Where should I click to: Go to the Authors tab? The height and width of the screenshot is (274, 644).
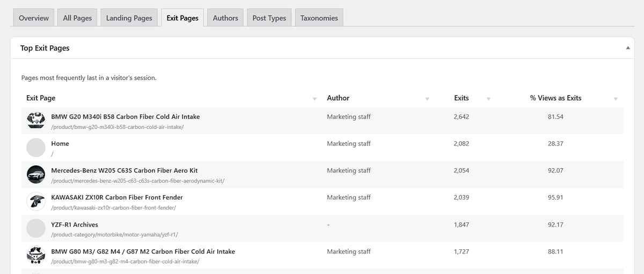(x=225, y=18)
